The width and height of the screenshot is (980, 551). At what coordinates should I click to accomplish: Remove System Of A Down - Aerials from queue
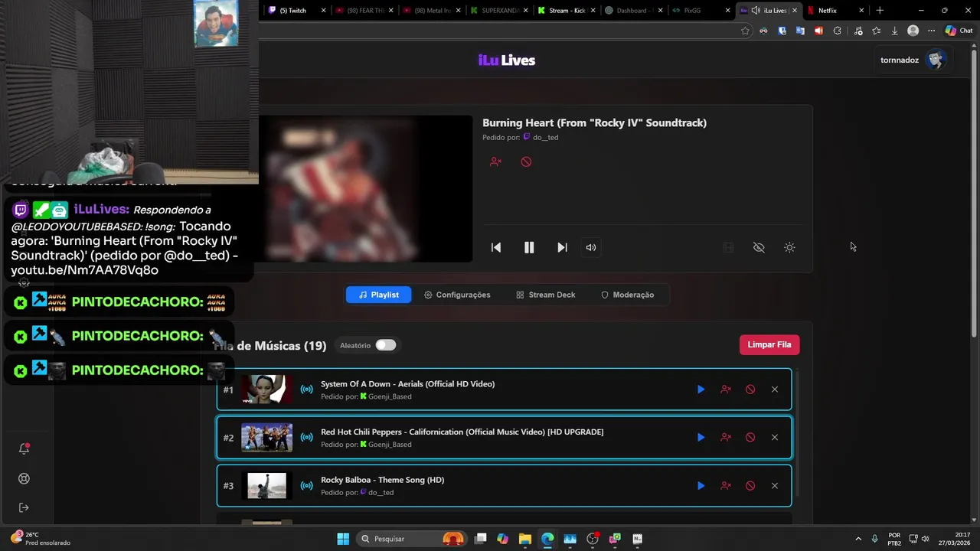[x=775, y=390]
